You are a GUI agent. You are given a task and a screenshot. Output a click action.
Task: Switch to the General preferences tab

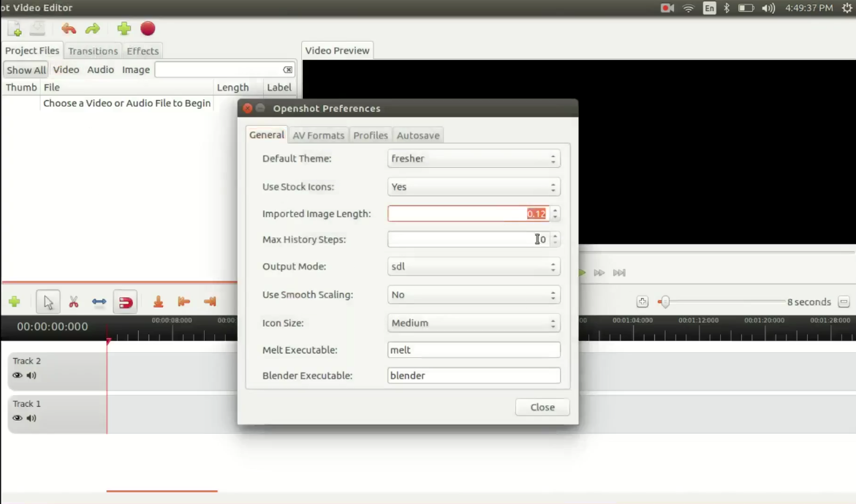(266, 134)
